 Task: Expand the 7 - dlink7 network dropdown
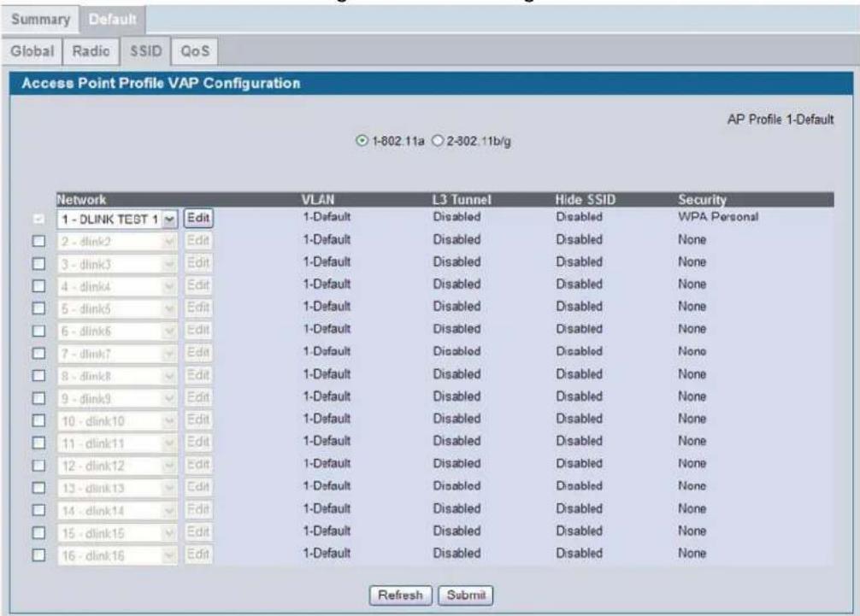click(117, 354)
